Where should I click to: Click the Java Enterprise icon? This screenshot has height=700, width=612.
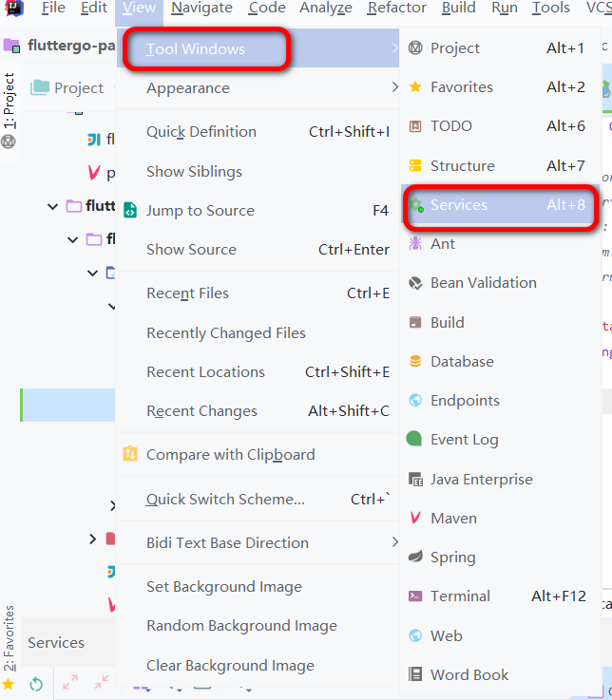tap(416, 480)
